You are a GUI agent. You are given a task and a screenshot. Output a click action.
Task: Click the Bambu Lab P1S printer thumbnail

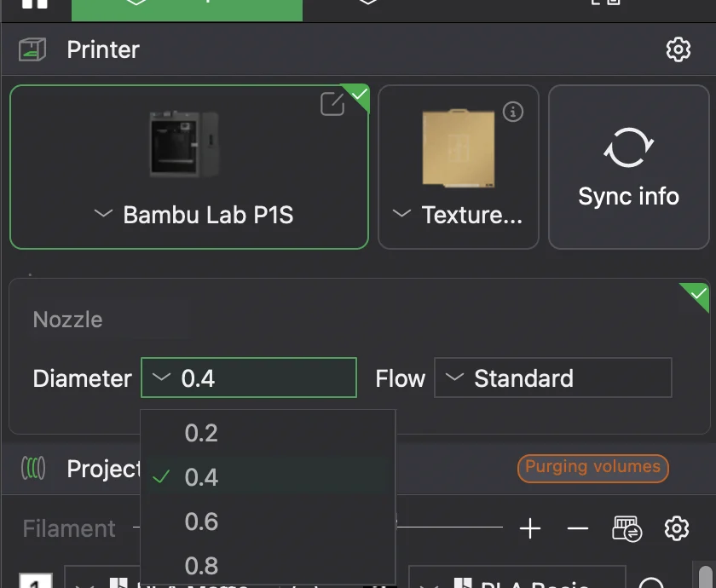(184, 144)
